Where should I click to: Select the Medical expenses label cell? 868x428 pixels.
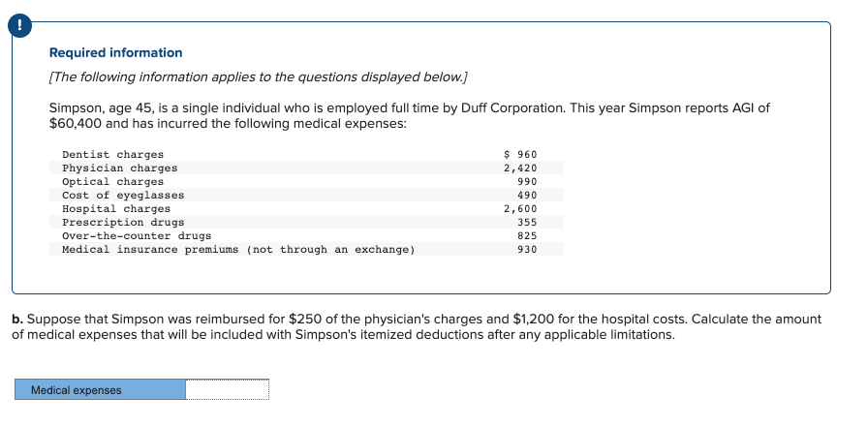[100, 389]
